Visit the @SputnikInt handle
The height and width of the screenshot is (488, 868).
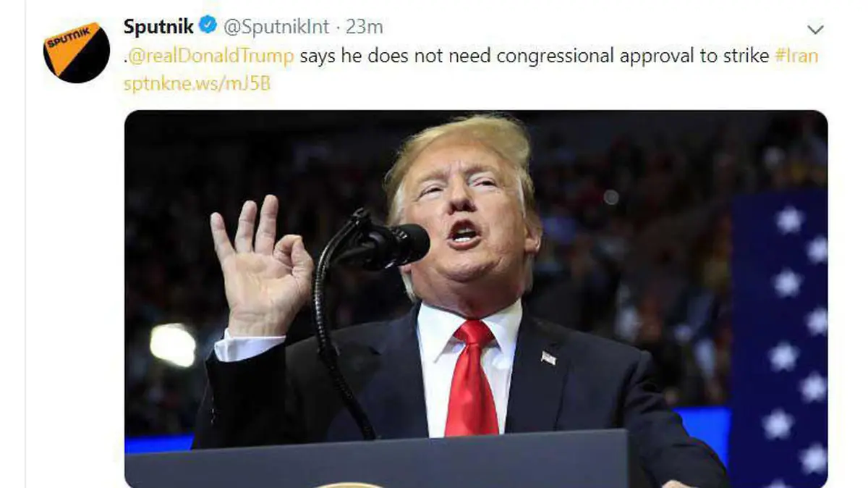coord(276,28)
